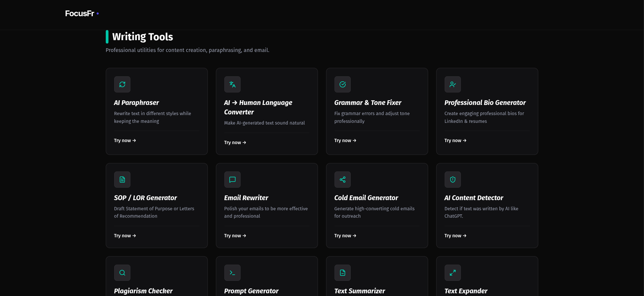The height and width of the screenshot is (296, 644).
Task: Click 'Professional utilities for content creation' subtitle
Action: pos(188,50)
